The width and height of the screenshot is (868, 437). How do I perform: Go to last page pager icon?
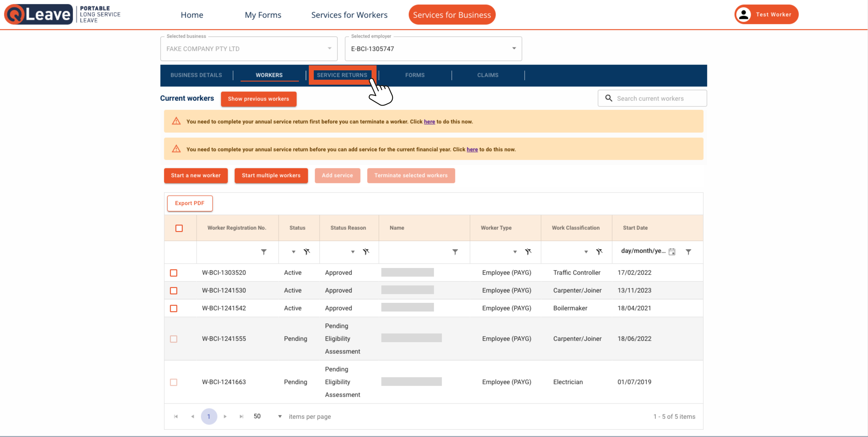pyautogui.click(x=242, y=416)
